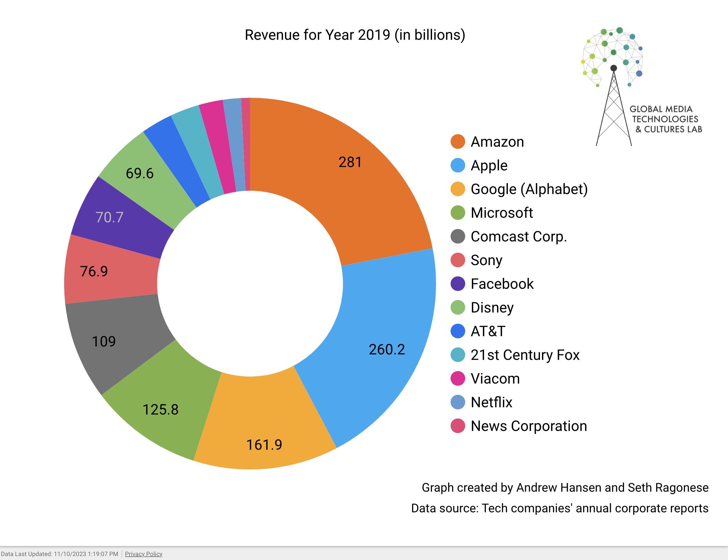Screen dimensions: 728x560
Task: Open the Privacy Policy link
Action: (x=143, y=554)
